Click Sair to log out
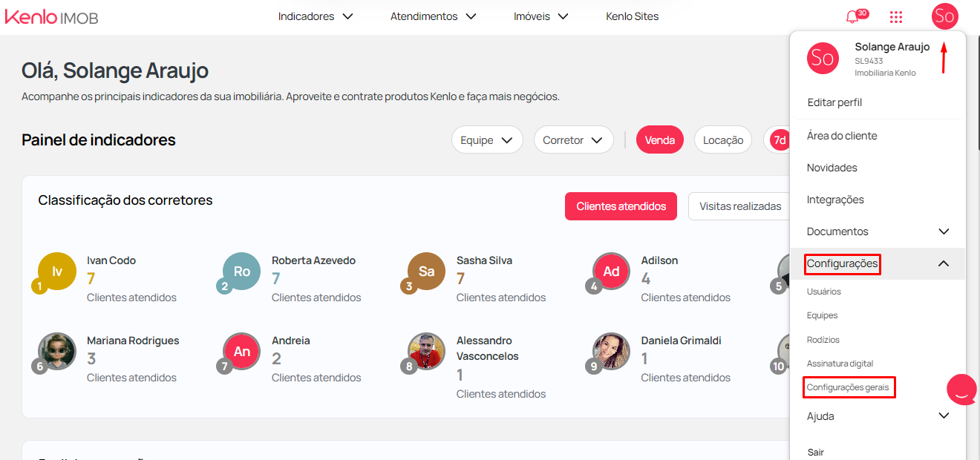 click(815, 452)
